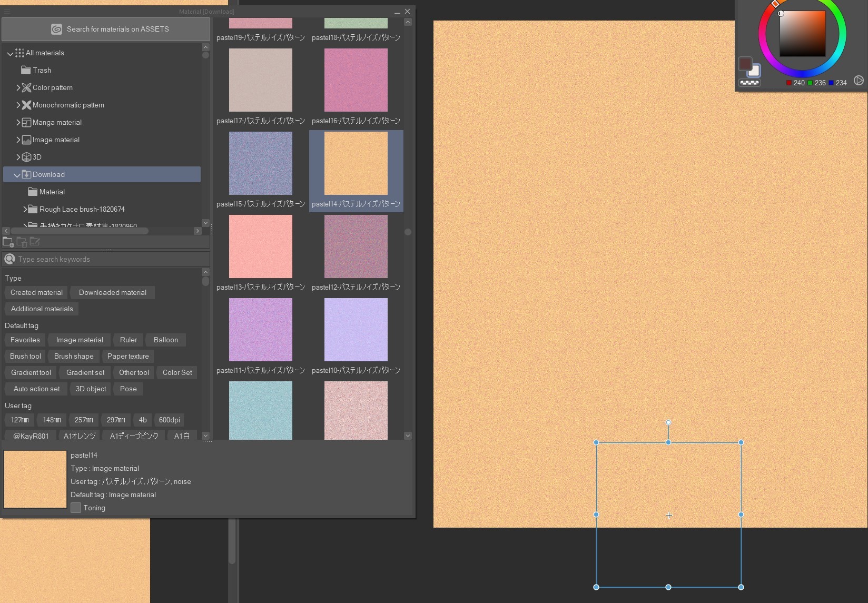Image resolution: width=868 pixels, height=603 pixels.
Task: Select the Pose tag
Action: click(x=129, y=389)
